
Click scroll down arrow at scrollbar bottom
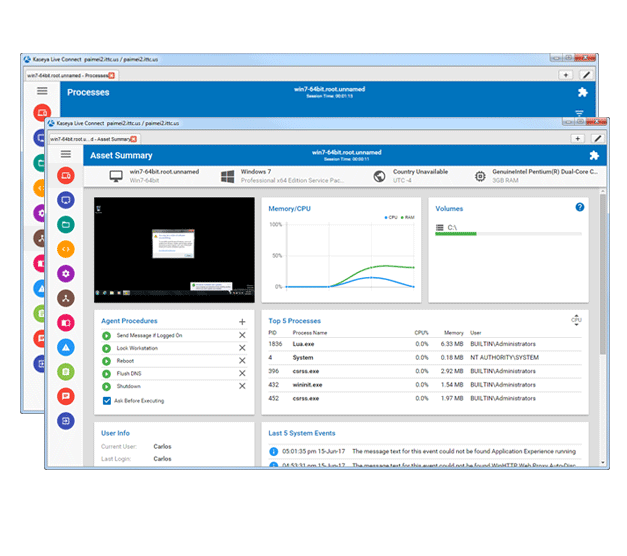[603, 463]
